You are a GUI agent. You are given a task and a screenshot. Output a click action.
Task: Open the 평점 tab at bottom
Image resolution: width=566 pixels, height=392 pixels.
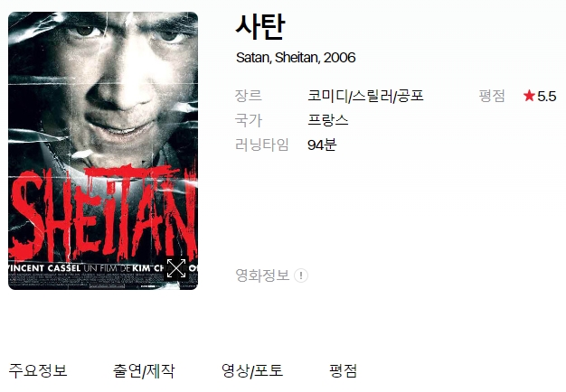click(343, 370)
